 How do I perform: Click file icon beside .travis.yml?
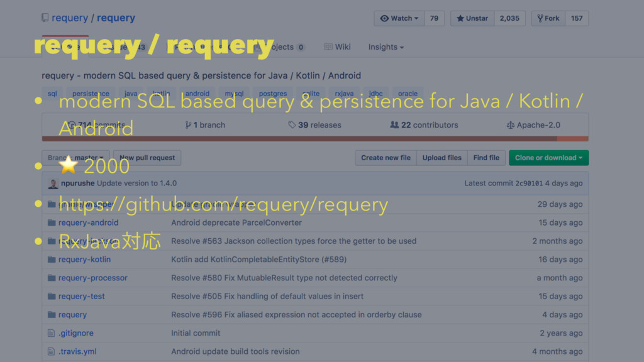tap(51, 352)
